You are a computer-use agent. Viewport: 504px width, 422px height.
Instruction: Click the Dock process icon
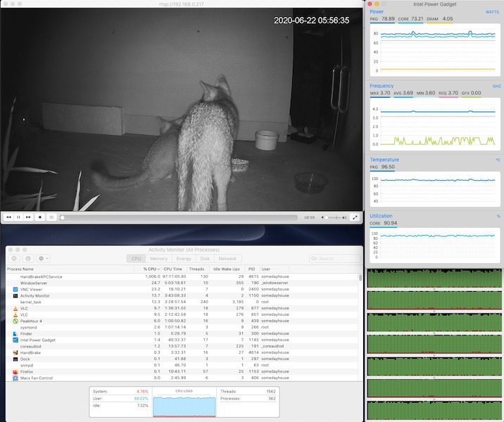coord(15,359)
